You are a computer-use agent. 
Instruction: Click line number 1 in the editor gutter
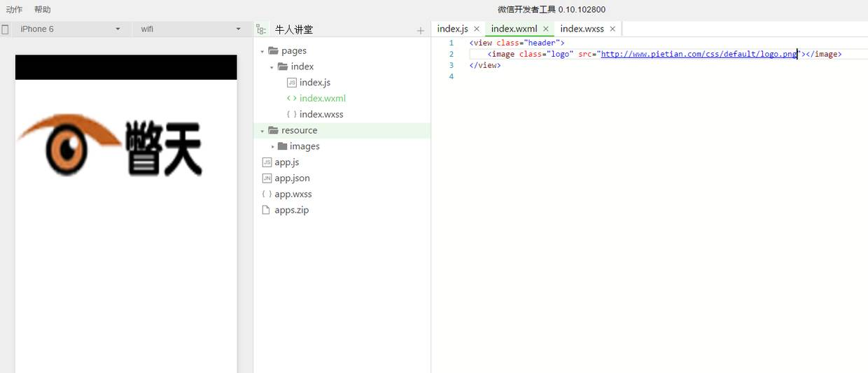click(x=451, y=43)
